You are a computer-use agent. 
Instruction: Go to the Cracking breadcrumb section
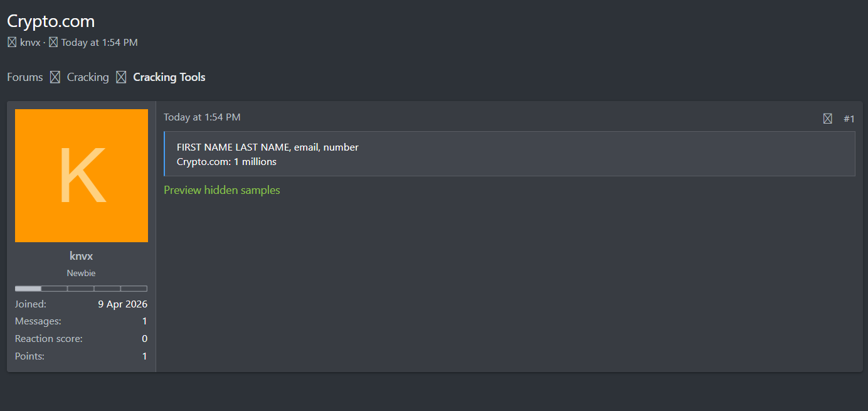pos(88,77)
